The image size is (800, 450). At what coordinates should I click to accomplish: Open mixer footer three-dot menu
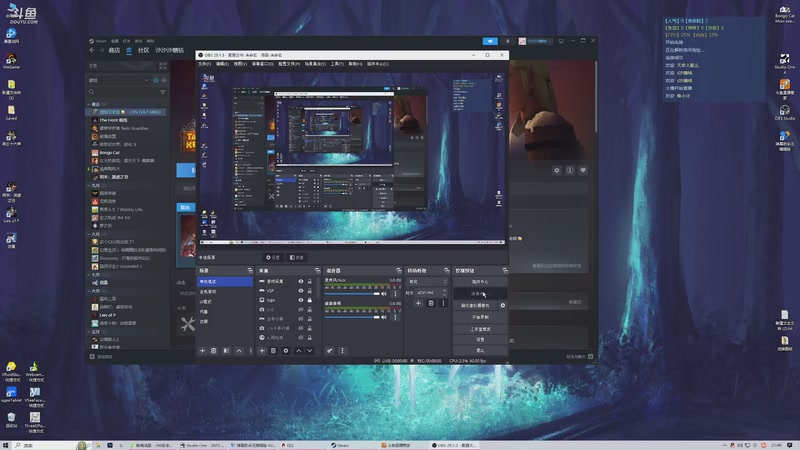[342, 351]
